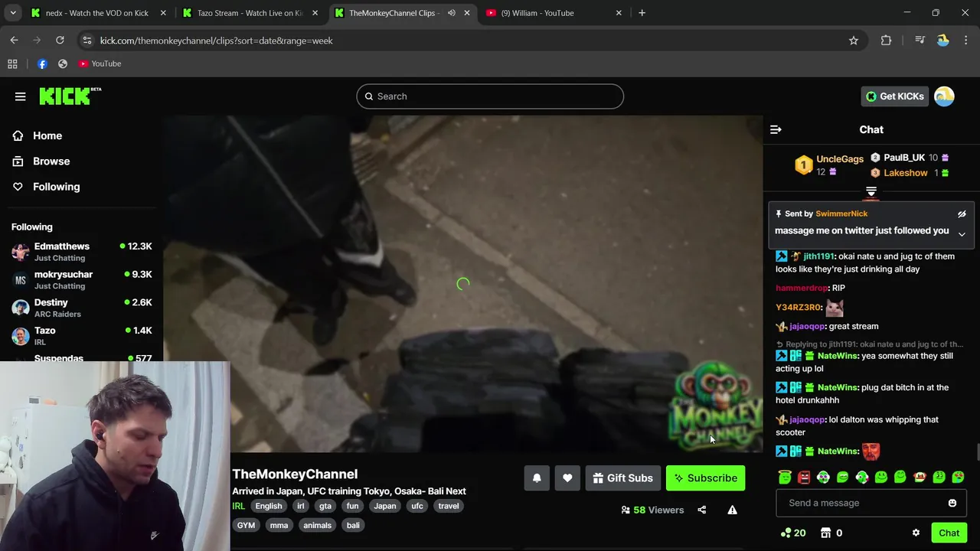Viewport: 980px width, 551px height.
Task: Switch to the William YouTube tab
Action: [x=554, y=13]
